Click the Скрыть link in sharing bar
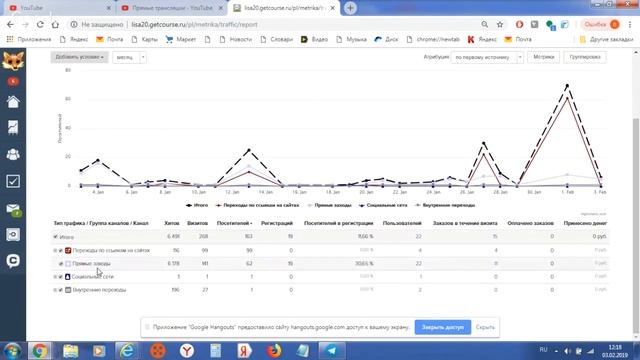 pos(485,327)
